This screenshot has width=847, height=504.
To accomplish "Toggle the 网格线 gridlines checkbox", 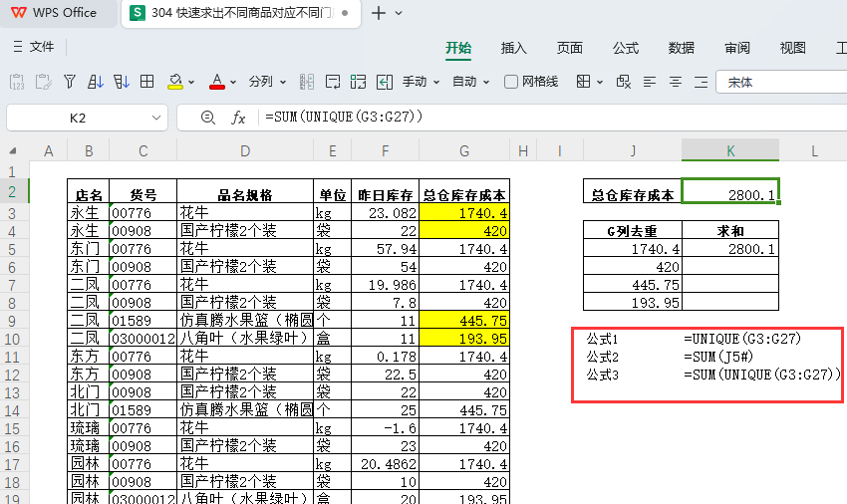I will (510, 82).
